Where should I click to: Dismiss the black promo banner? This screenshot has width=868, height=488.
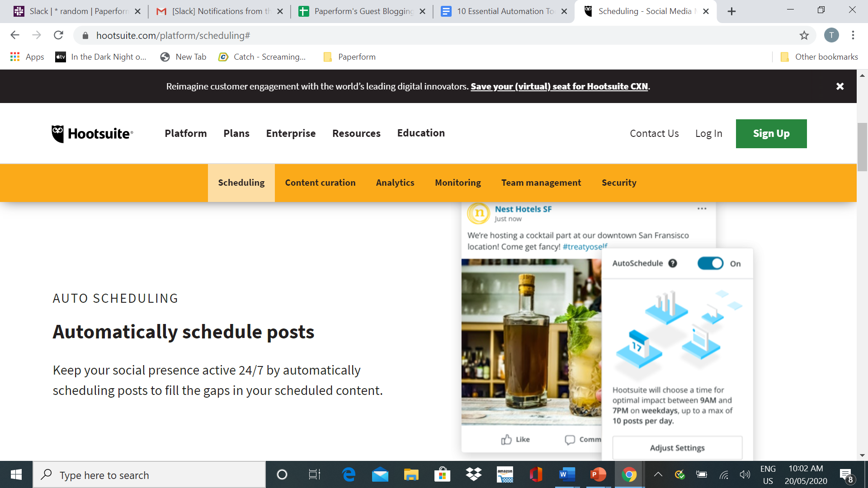coord(840,86)
